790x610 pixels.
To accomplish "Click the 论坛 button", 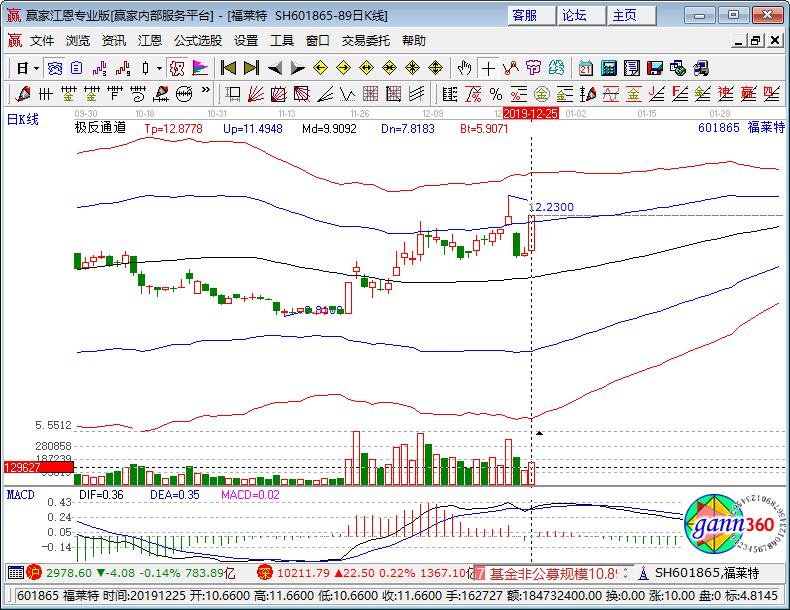I will 581,15.
